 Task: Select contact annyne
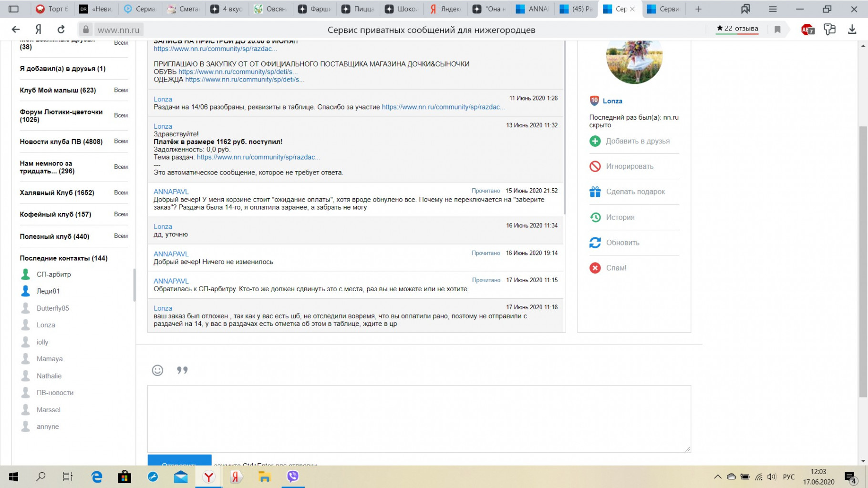click(x=48, y=427)
